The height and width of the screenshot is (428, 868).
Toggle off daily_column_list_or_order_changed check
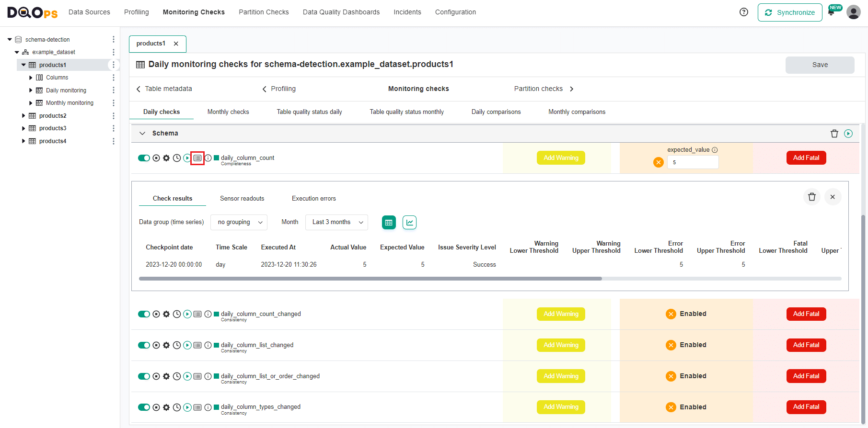pos(144,376)
